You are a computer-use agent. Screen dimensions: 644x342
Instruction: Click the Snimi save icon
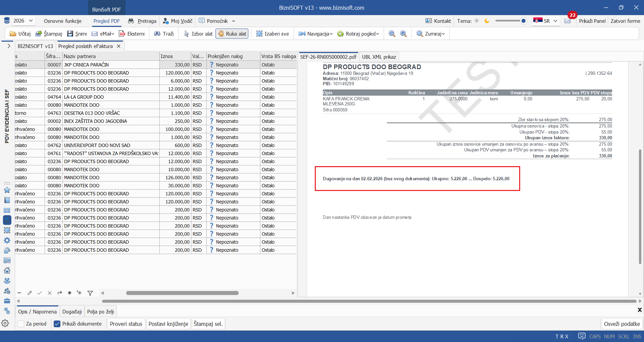[x=70, y=34]
